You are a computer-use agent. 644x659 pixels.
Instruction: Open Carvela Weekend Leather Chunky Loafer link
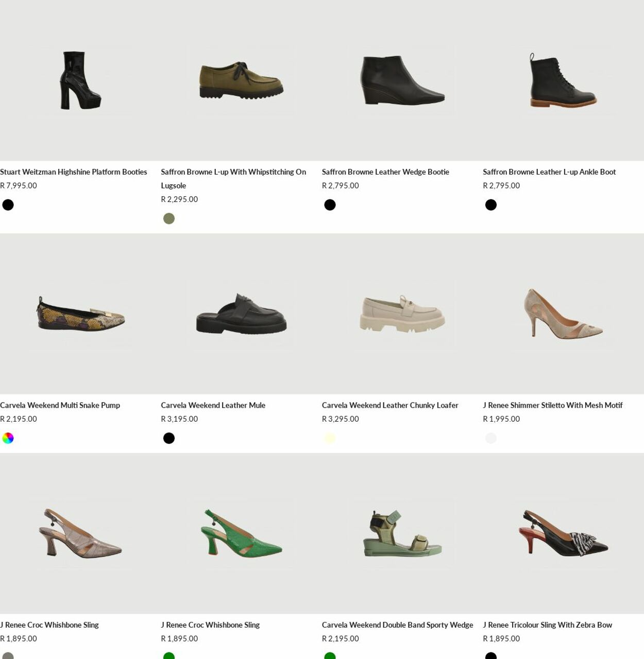390,405
